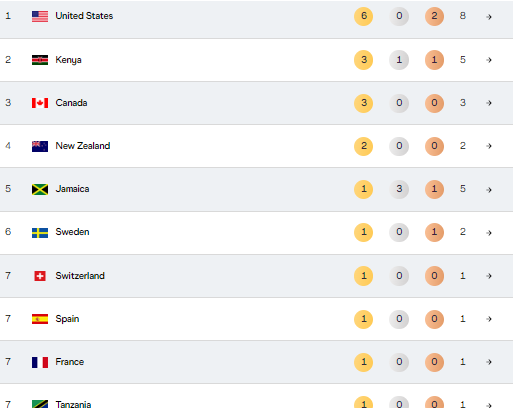Expand United States row with arrow
This screenshot has height=408, width=513.
pos(489,17)
